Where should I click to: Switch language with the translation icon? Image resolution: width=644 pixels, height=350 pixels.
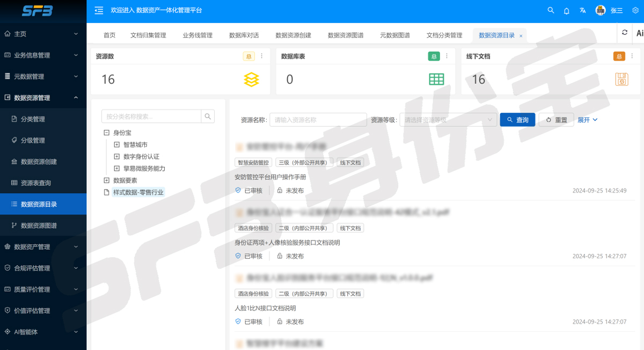point(583,10)
